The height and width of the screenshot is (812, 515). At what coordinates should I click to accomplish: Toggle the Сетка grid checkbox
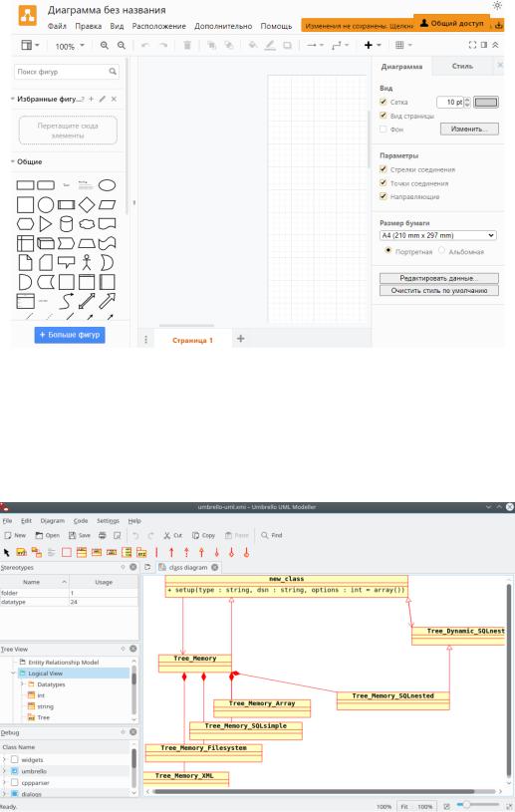click(x=384, y=102)
